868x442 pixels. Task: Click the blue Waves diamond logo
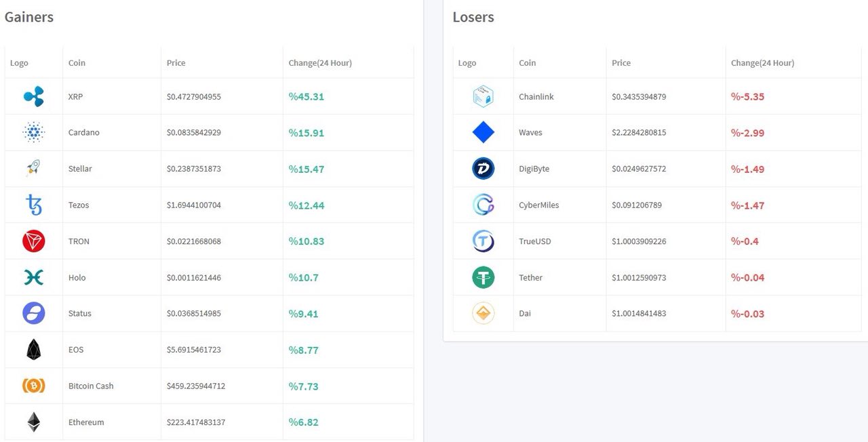(x=484, y=132)
